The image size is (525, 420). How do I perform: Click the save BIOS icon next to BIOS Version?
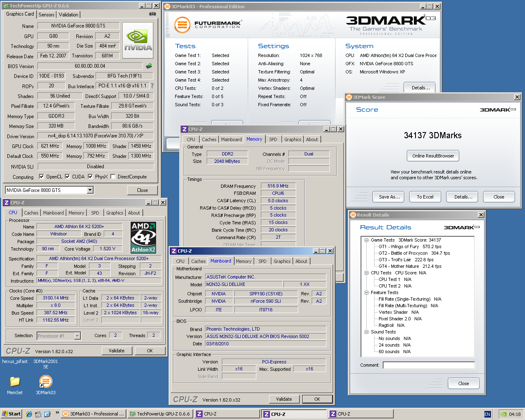click(x=149, y=66)
